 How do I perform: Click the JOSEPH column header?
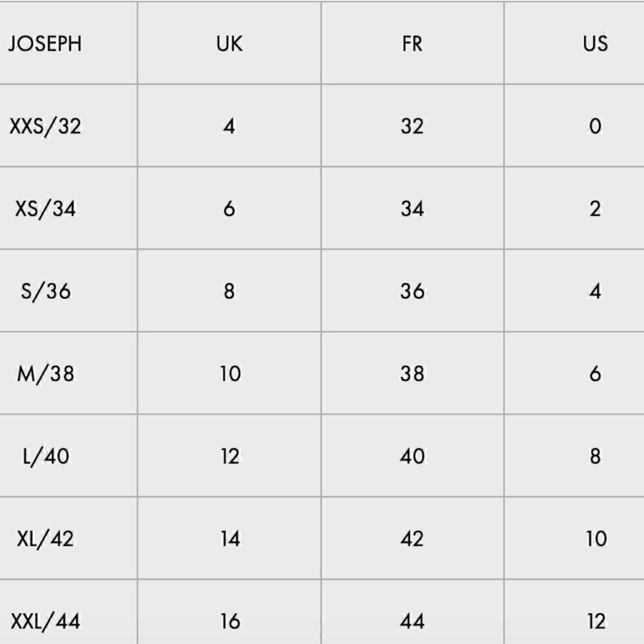[45, 44]
